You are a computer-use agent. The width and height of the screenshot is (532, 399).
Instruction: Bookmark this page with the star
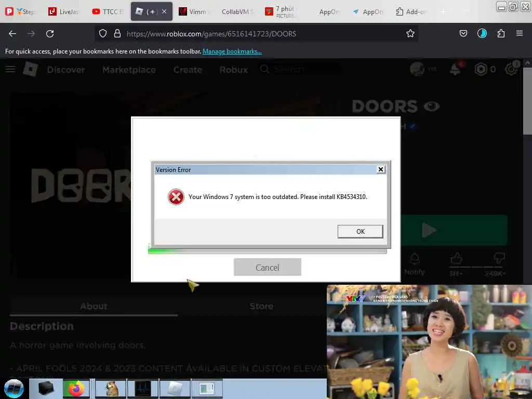[x=410, y=33]
